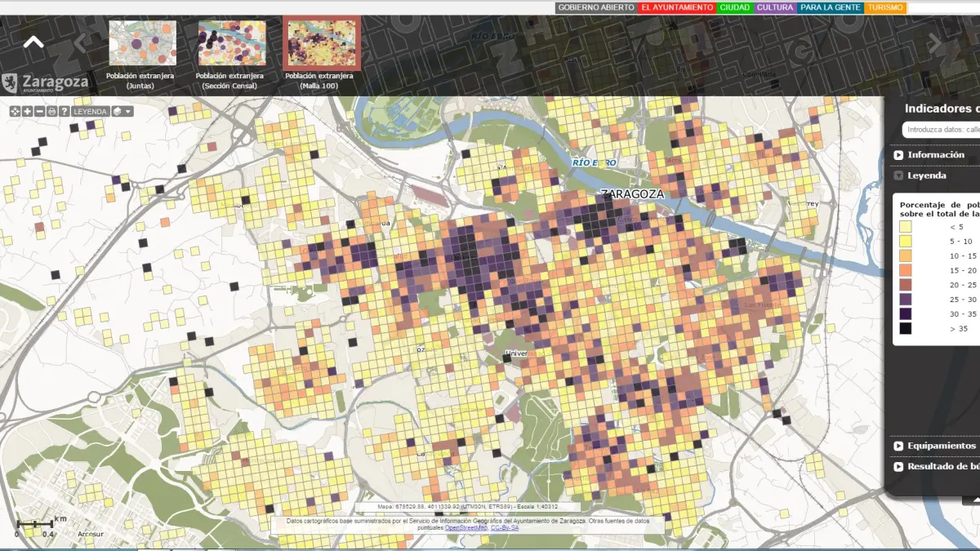Click the darkest '> 35' legend swatch
Image resolution: width=980 pixels, height=551 pixels.
(x=906, y=329)
